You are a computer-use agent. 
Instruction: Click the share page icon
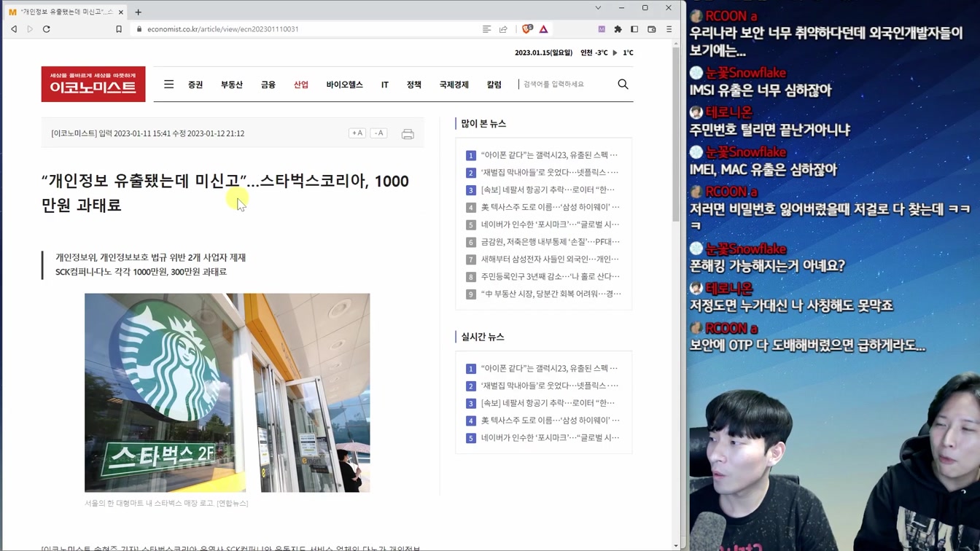coord(503,29)
